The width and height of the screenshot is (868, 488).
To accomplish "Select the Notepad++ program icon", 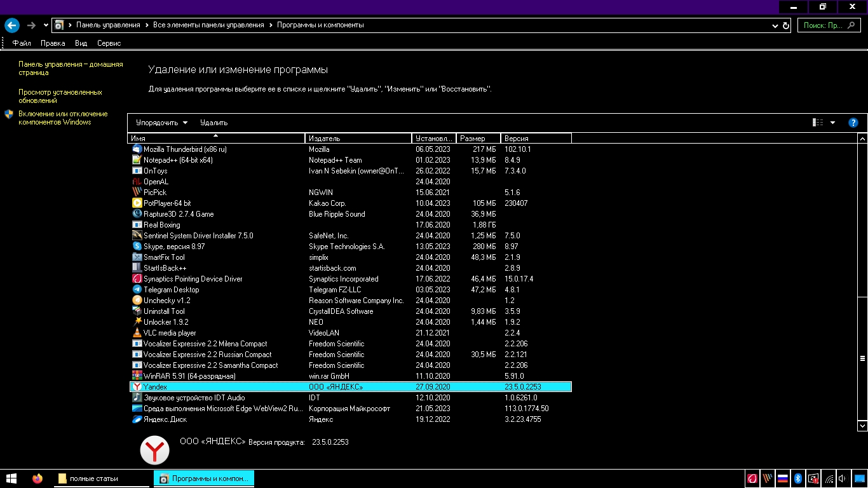I will (x=137, y=160).
